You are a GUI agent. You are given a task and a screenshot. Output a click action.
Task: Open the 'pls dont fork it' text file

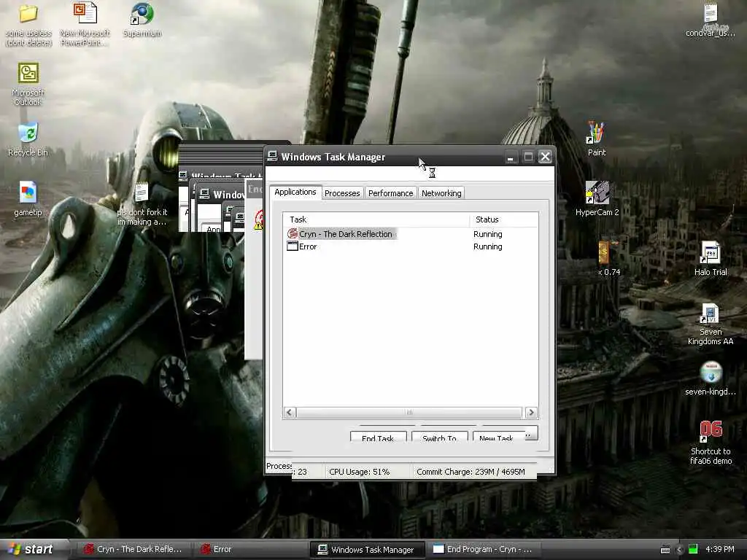tap(141, 192)
